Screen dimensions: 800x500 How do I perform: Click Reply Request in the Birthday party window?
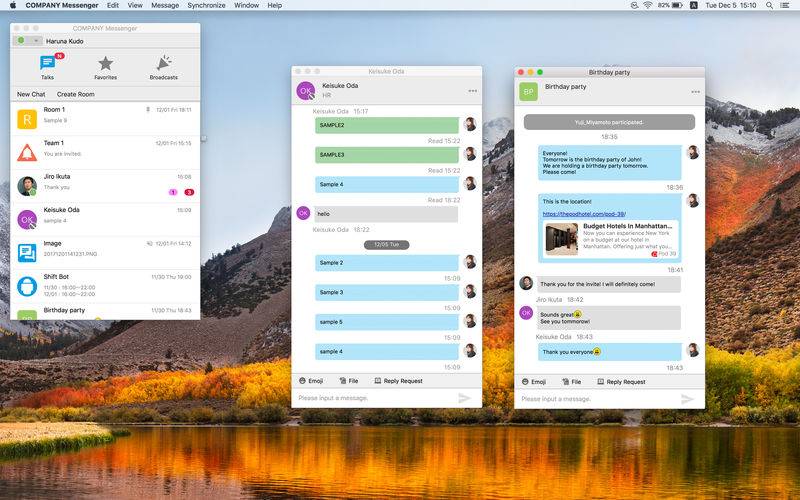(621, 382)
